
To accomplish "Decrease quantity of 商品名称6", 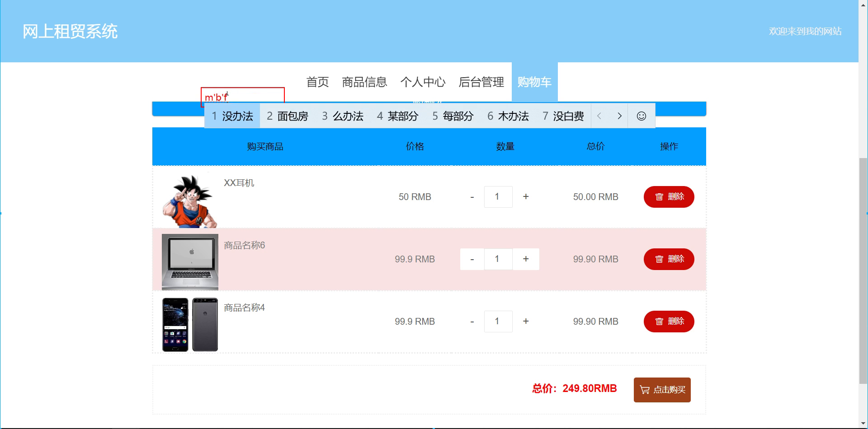I will tap(472, 259).
